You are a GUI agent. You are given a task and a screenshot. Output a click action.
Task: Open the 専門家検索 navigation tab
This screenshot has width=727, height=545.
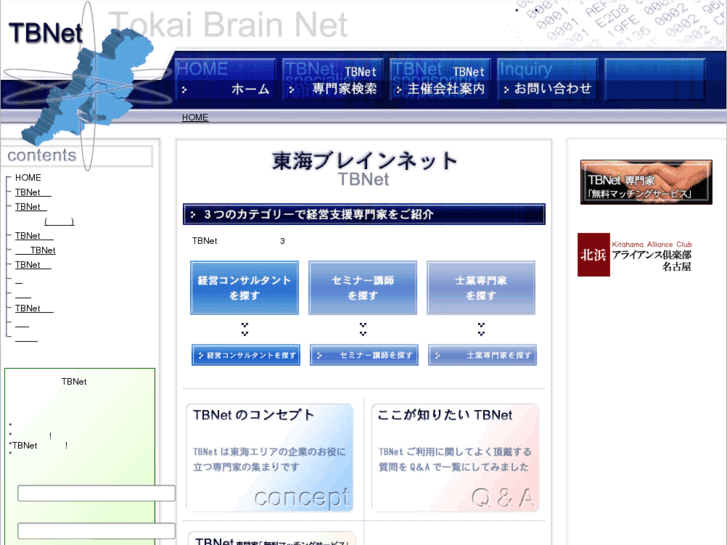(332, 79)
